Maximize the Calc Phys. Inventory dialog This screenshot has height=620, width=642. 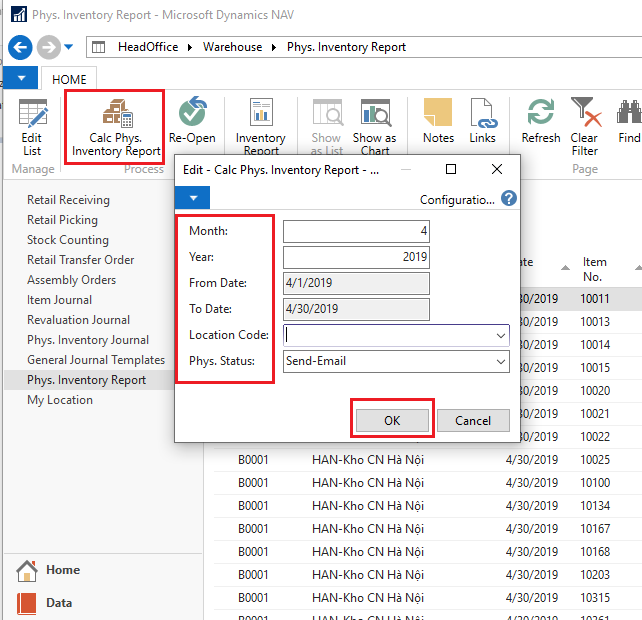click(x=451, y=169)
